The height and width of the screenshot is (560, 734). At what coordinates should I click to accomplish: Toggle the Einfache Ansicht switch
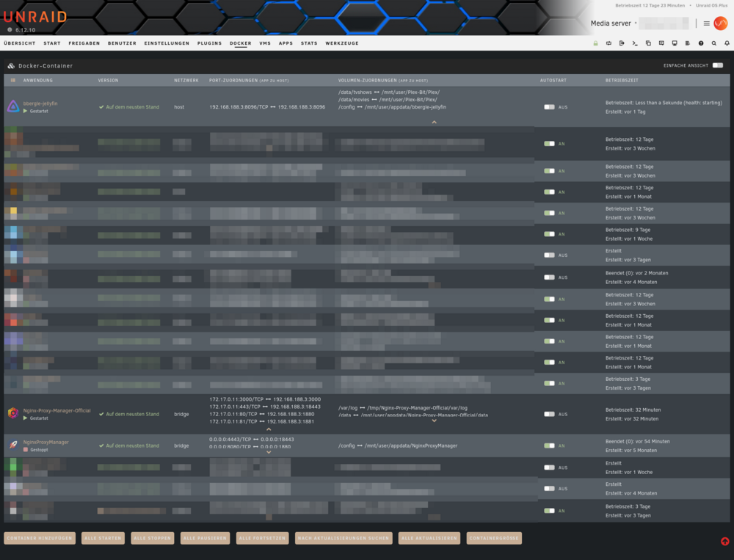click(718, 65)
